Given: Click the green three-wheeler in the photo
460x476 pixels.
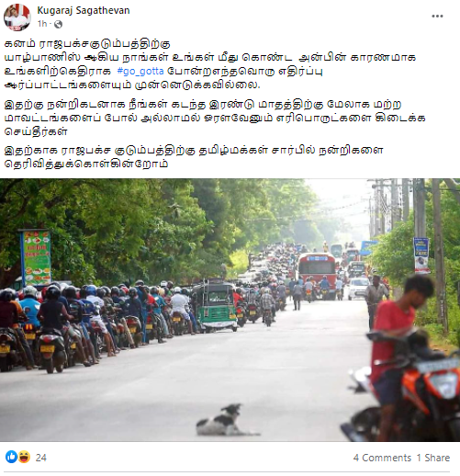Looking at the screenshot, I should (216, 307).
